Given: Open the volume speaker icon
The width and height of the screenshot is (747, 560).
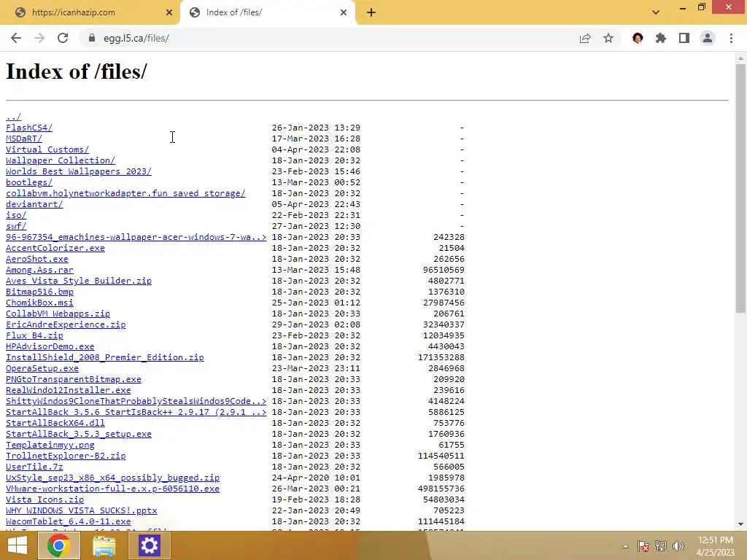Looking at the screenshot, I should [x=678, y=546].
